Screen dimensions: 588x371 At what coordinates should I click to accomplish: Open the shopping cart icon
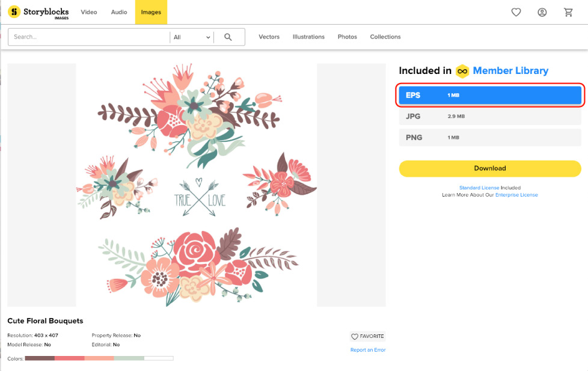point(568,11)
